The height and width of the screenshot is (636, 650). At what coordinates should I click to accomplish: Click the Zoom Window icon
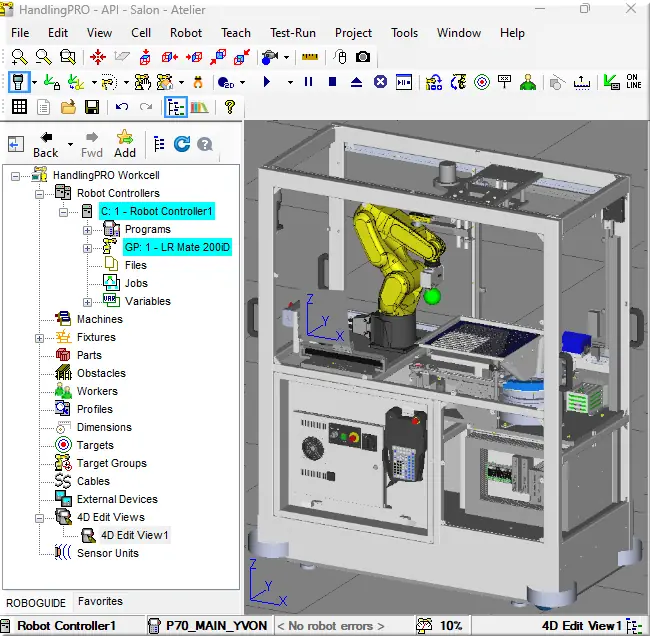pyautogui.click(x=68, y=57)
